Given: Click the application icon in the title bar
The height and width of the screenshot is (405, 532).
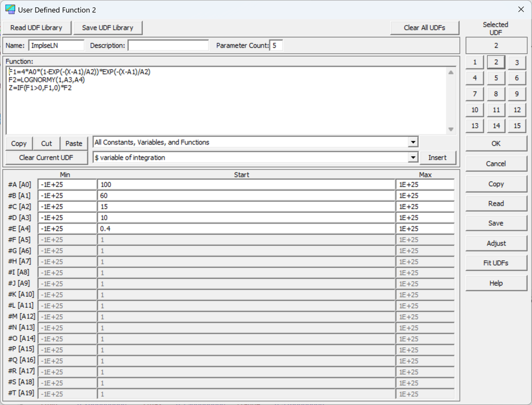Looking at the screenshot, I should point(10,10).
